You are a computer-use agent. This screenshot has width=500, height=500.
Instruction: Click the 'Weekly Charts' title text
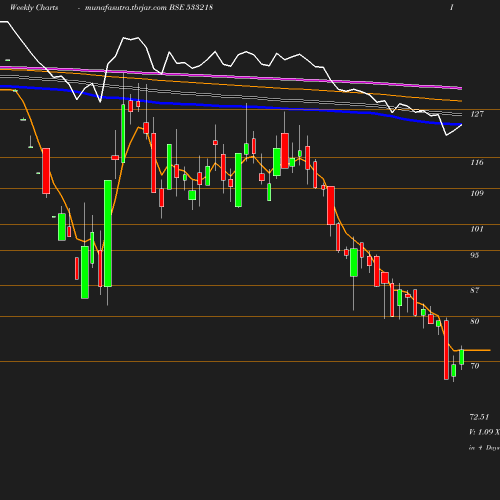[34, 7]
